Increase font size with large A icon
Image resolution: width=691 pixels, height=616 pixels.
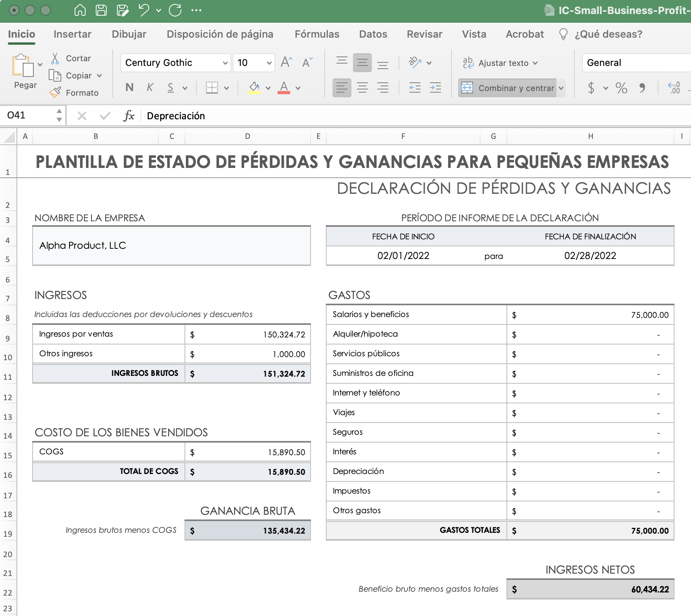tap(287, 62)
